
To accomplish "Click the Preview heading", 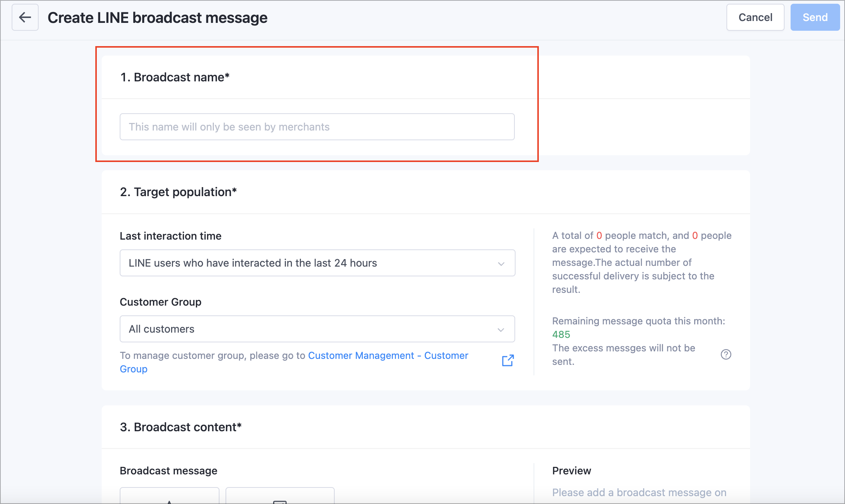I will tap(571, 471).
